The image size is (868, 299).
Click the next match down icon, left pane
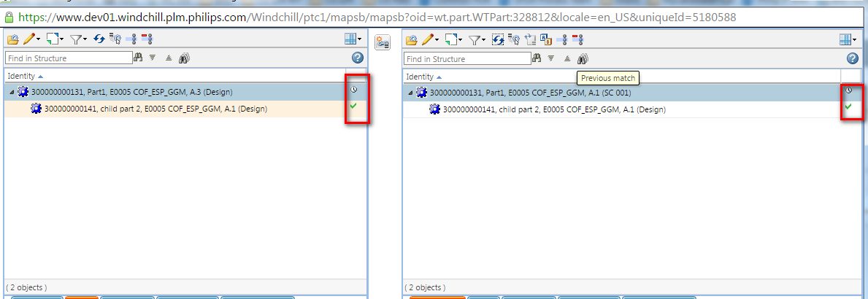point(153,58)
